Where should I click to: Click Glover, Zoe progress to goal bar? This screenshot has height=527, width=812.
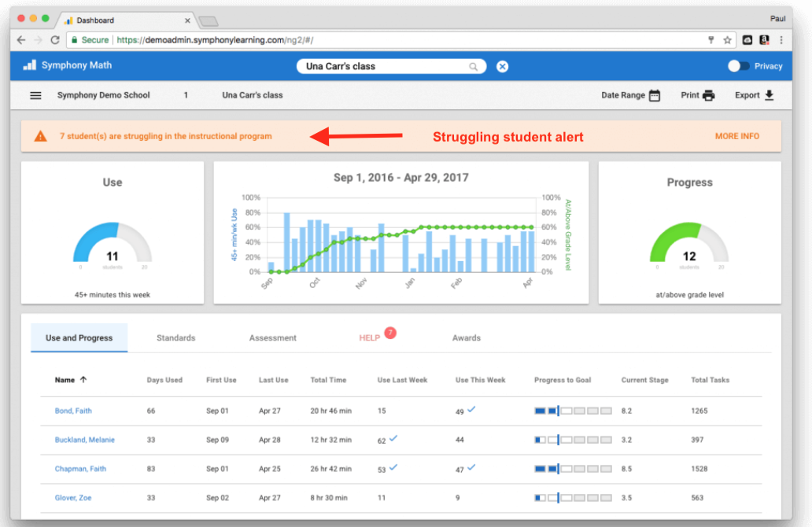pos(574,497)
